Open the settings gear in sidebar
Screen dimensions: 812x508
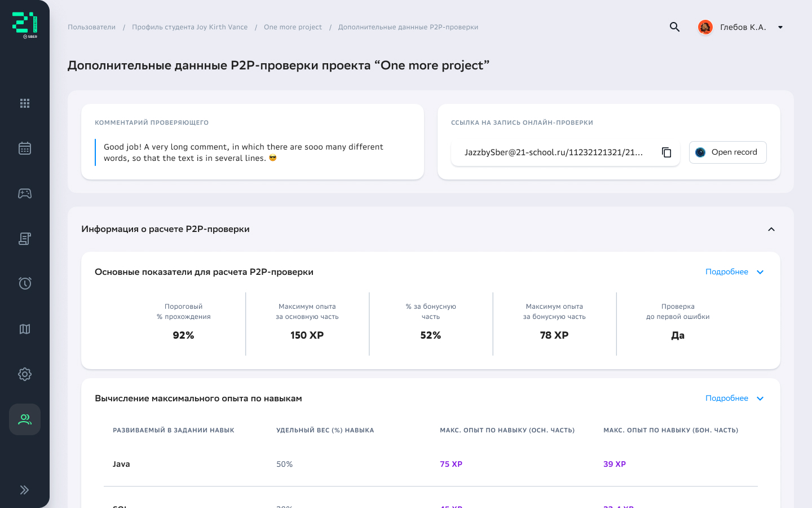pos(25,374)
